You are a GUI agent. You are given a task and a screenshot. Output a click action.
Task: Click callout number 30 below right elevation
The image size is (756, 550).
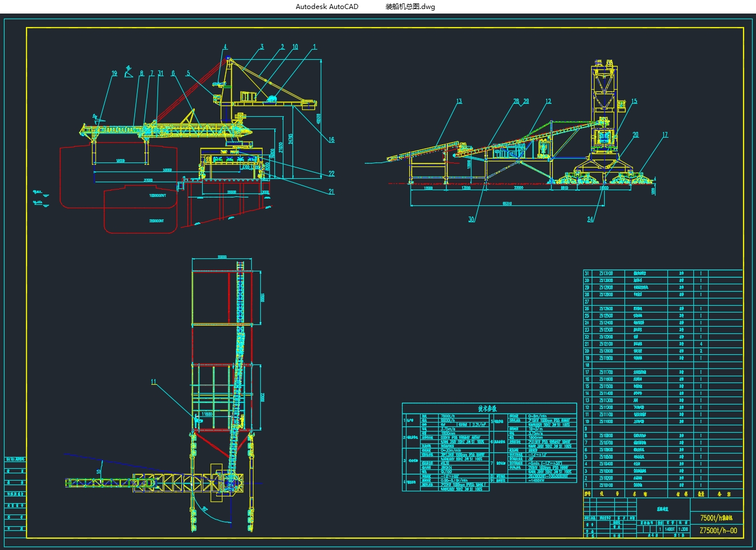(471, 219)
